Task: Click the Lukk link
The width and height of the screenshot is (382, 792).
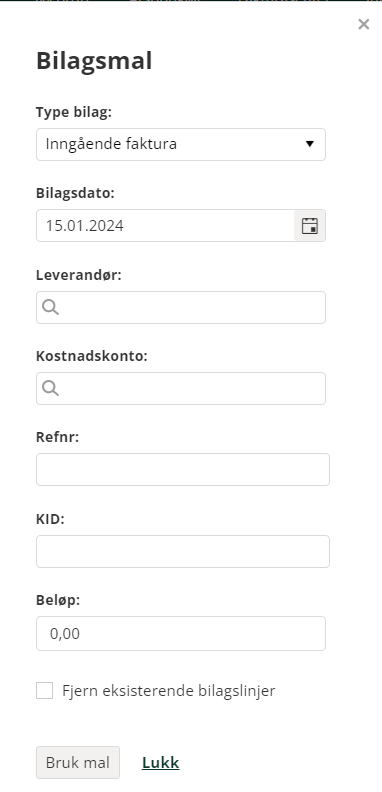Action: click(x=161, y=763)
